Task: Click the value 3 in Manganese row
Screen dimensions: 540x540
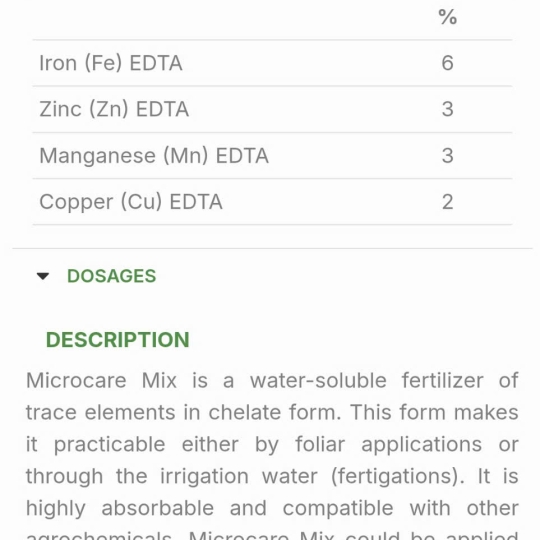Action: 447,155
